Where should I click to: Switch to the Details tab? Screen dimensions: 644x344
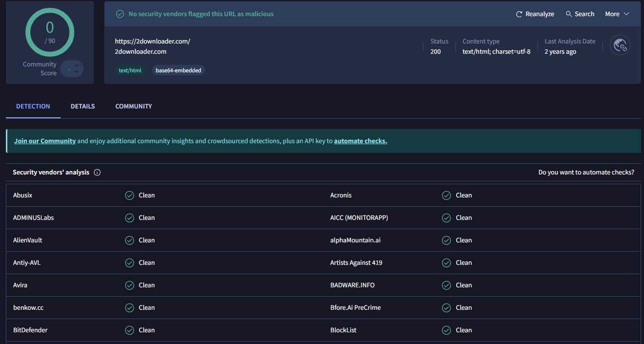(83, 106)
